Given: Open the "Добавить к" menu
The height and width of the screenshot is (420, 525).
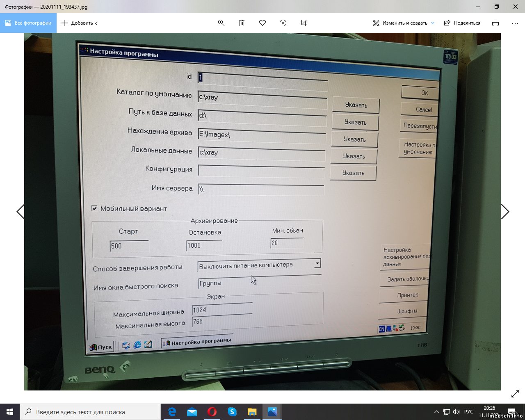Looking at the screenshot, I should (79, 23).
